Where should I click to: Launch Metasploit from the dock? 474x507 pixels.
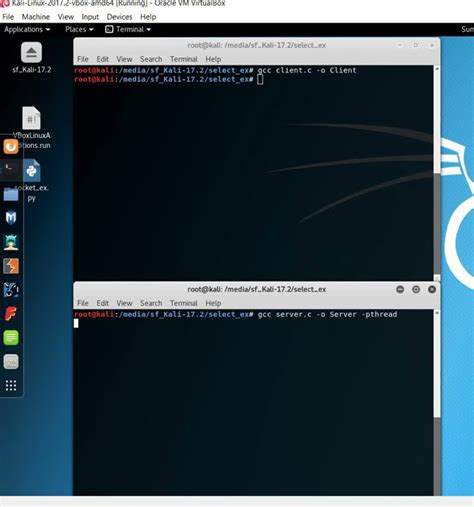(x=11, y=218)
